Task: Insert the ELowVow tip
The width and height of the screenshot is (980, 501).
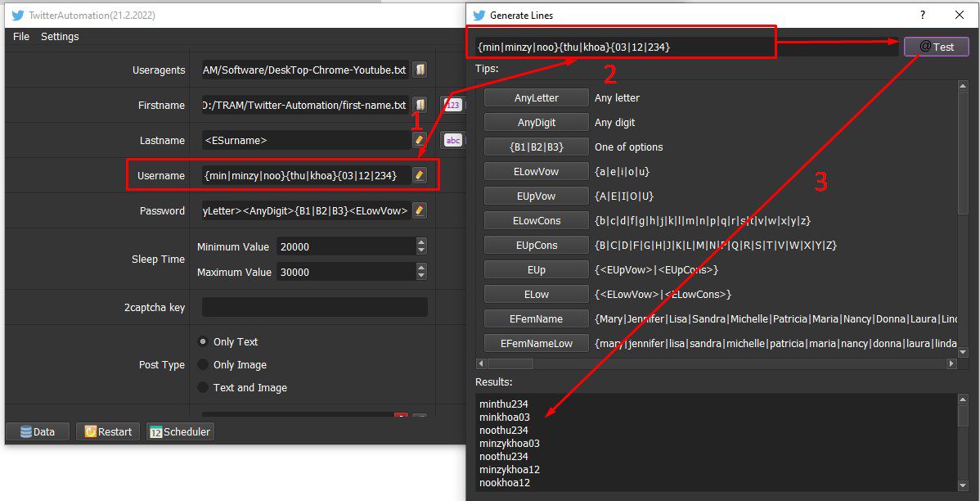Action: tap(537, 171)
